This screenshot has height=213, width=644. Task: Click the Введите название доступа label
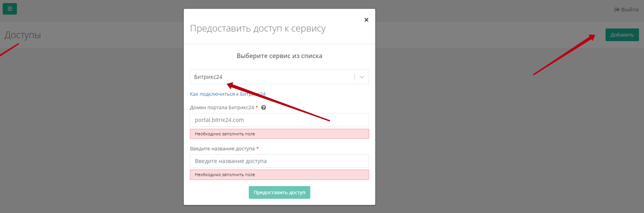[222, 149]
